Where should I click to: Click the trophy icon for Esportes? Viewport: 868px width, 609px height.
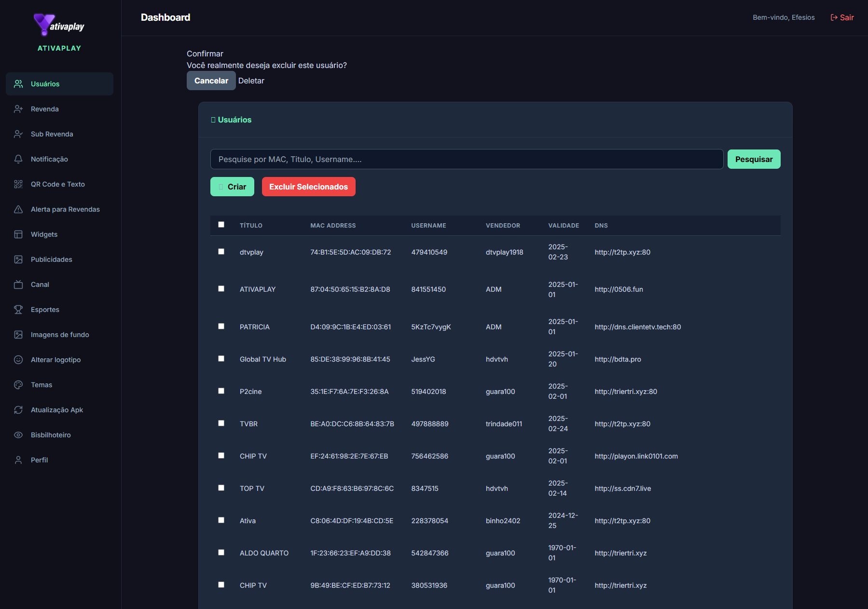[18, 310]
